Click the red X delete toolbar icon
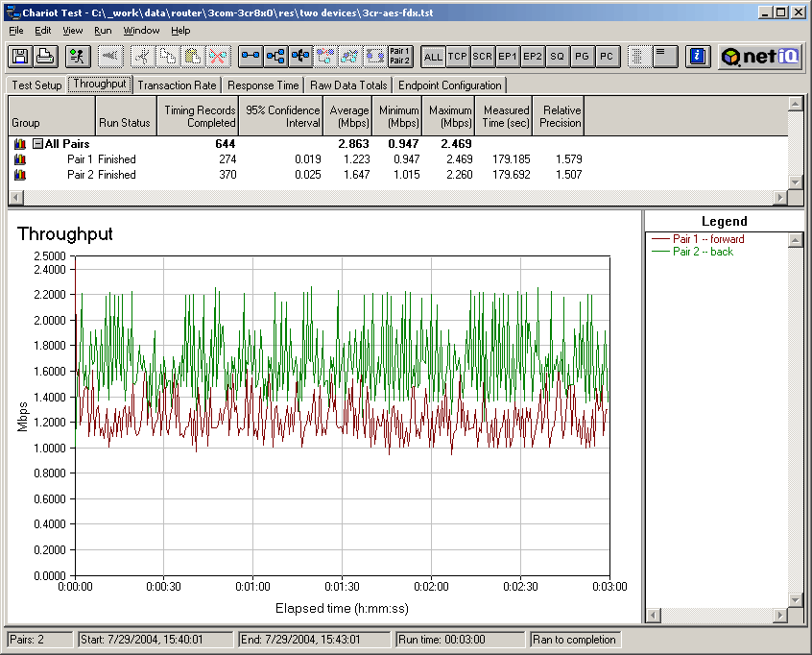This screenshot has height=655, width=812. tap(218, 57)
